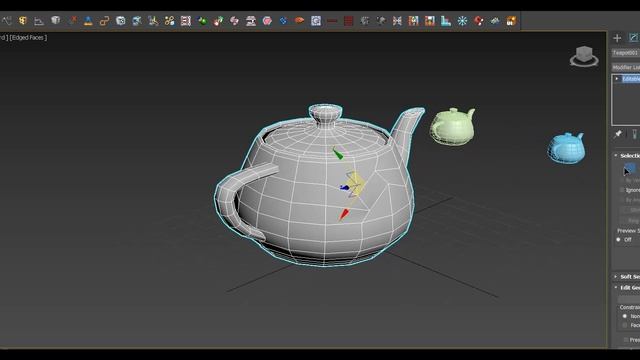Toggle the Preserve UVs checkbox
Viewport: 640px width, 360px height.
click(x=626, y=340)
